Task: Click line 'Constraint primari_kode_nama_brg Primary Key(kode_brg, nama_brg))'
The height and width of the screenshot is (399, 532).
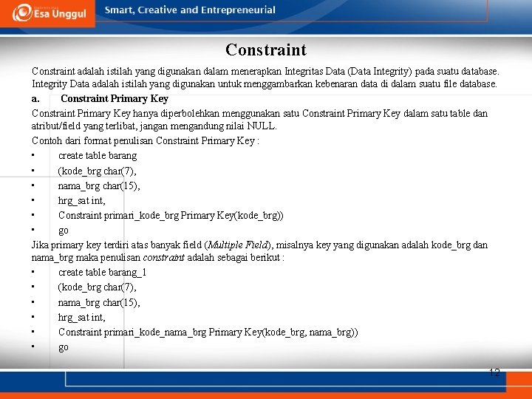Action: pos(208,332)
